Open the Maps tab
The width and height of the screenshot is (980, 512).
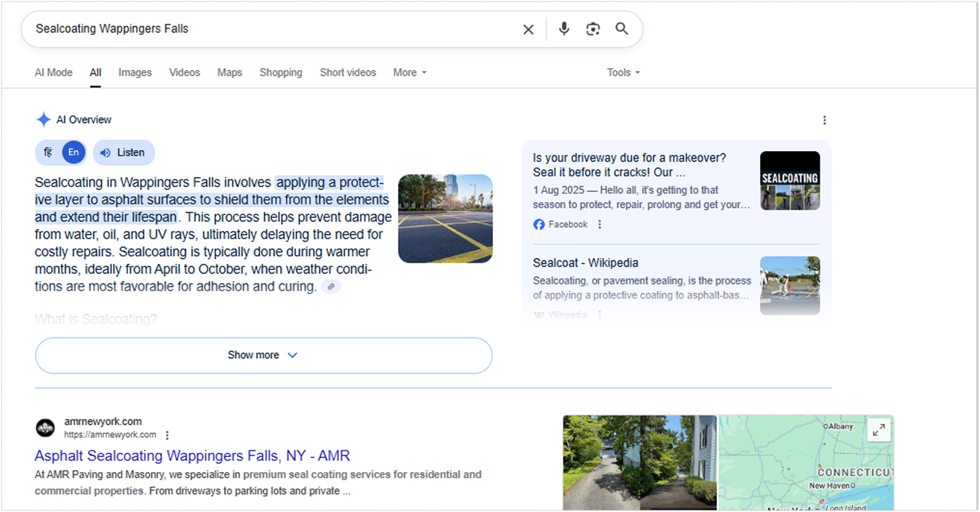coord(229,72)
